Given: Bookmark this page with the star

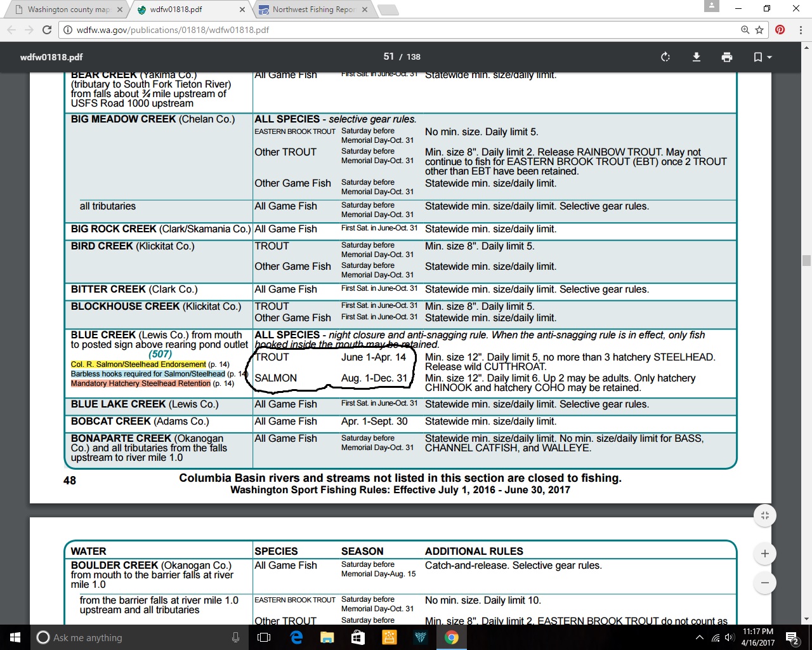Looking at the screenshot, I should 759,30.
